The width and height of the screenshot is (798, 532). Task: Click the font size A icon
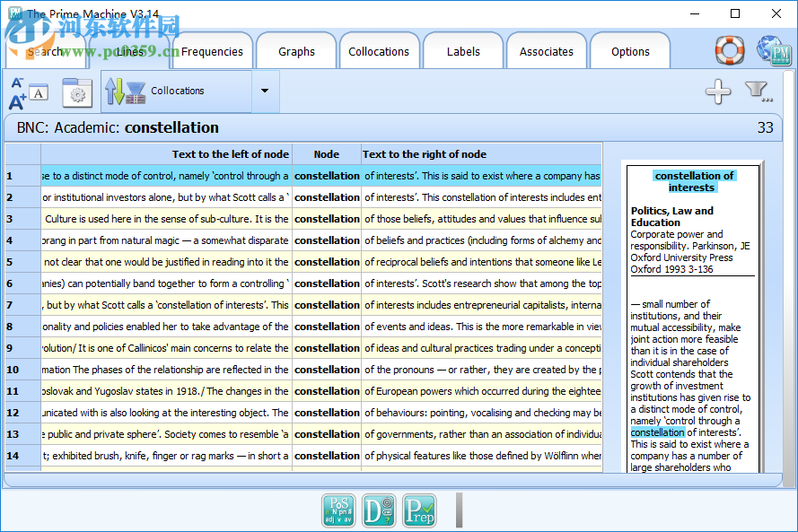[x=28, y=92]
